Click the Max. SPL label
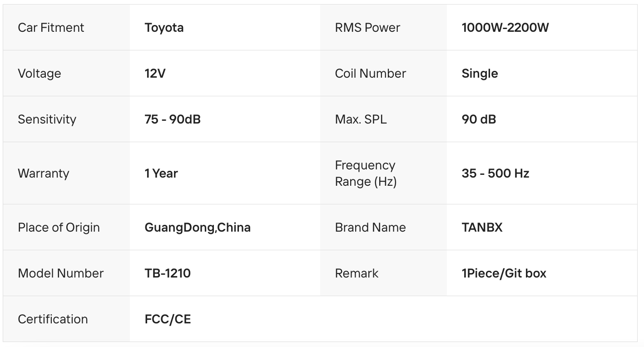 point(361,119)
